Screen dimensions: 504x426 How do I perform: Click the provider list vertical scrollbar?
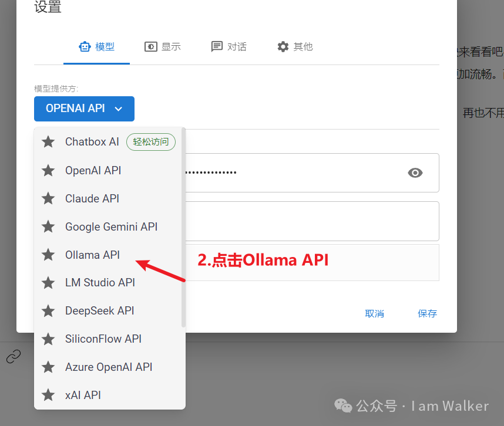coord(183,227)
